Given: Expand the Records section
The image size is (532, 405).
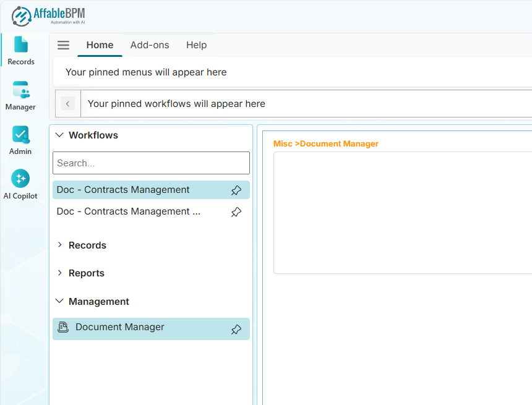Looking at the screenshot, I should click(59, 245).
